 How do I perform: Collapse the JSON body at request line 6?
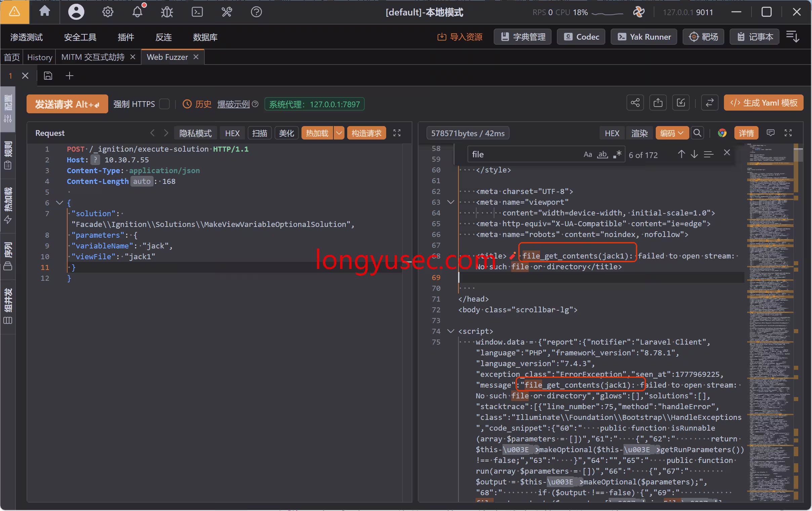click(60, 203)
